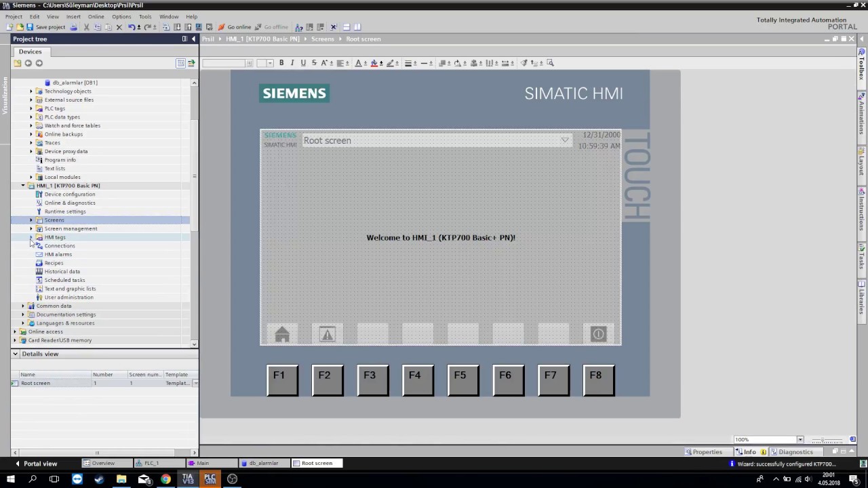868x488 pixels.
Task: Select the Devices tab
Action: (x=30, y=52)
